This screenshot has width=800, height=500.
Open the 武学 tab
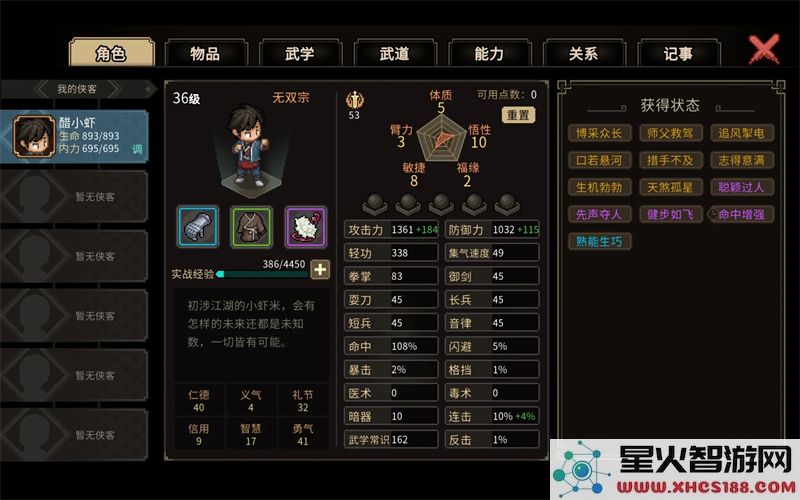click(300, 53)
